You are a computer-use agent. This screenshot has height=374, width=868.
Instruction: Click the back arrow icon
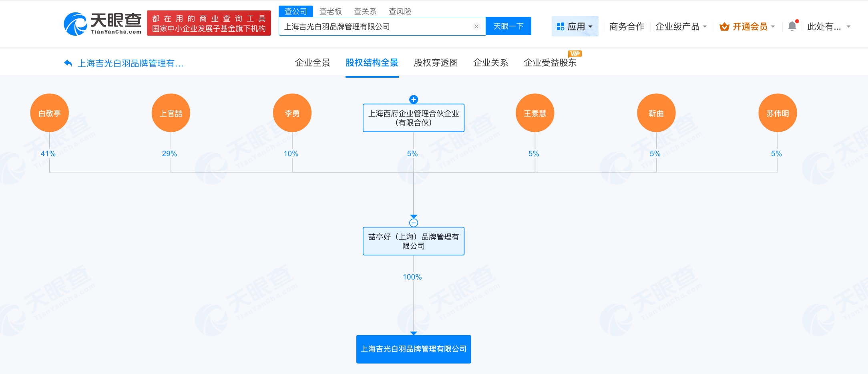click(x=68, y=63)
